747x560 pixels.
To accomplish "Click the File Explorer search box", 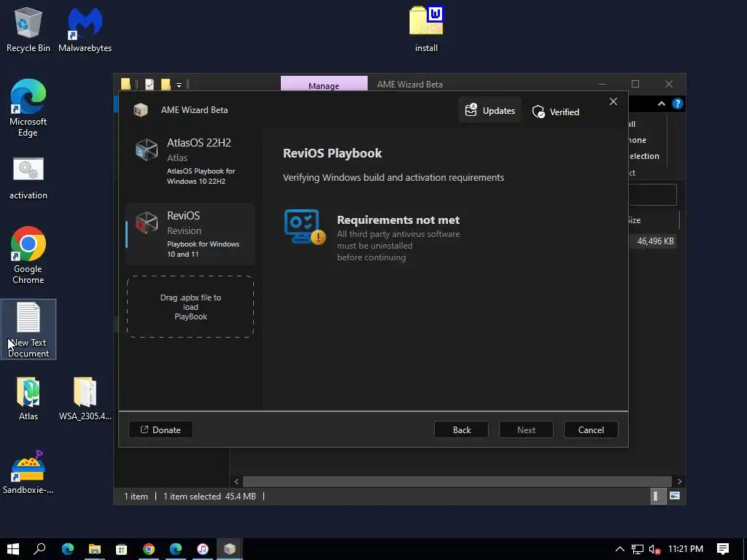I will 652,195.
